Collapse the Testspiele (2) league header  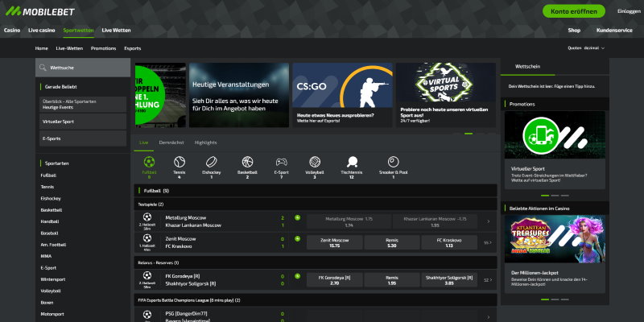tap(316, 204)
